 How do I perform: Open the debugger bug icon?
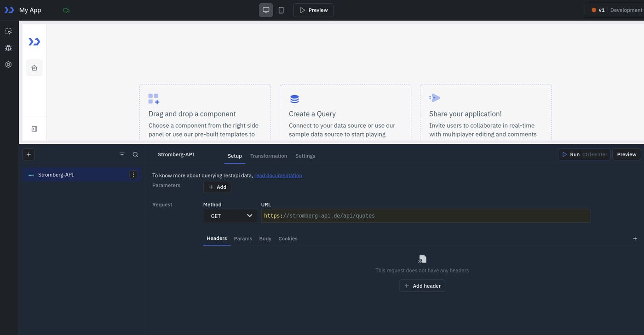[8, 48]
